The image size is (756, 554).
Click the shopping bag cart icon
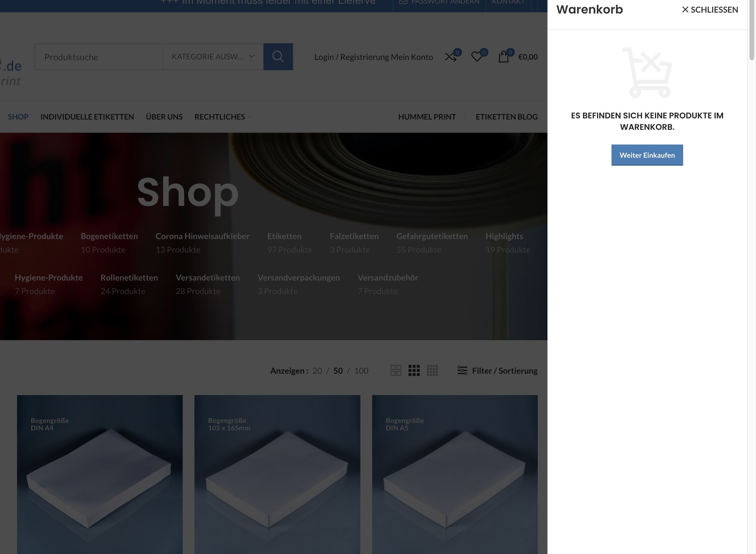pyautogui.click(x=503, y=57)
